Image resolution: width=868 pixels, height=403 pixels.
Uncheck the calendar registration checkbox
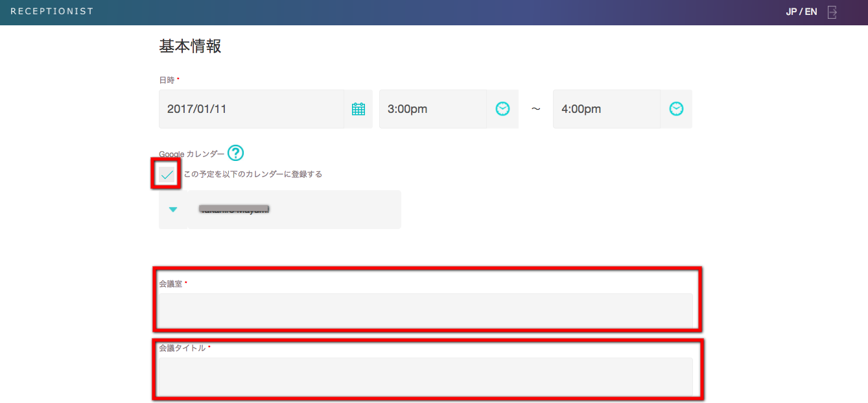pyautogui.click(x=167, y=174)
